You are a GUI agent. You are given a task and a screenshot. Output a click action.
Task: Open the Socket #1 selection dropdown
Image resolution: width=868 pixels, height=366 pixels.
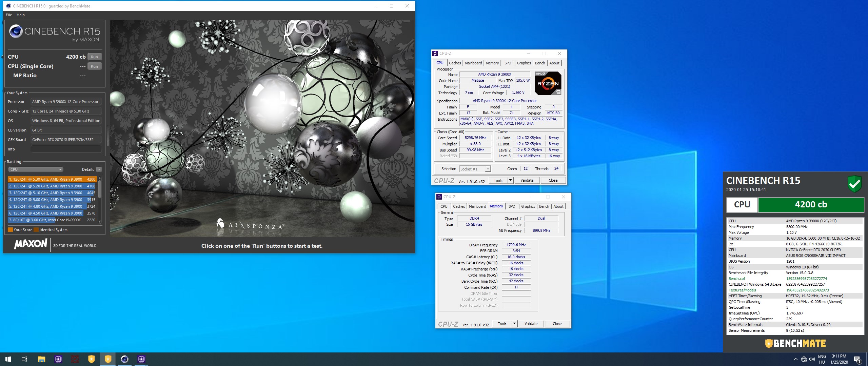click(475, 169)
